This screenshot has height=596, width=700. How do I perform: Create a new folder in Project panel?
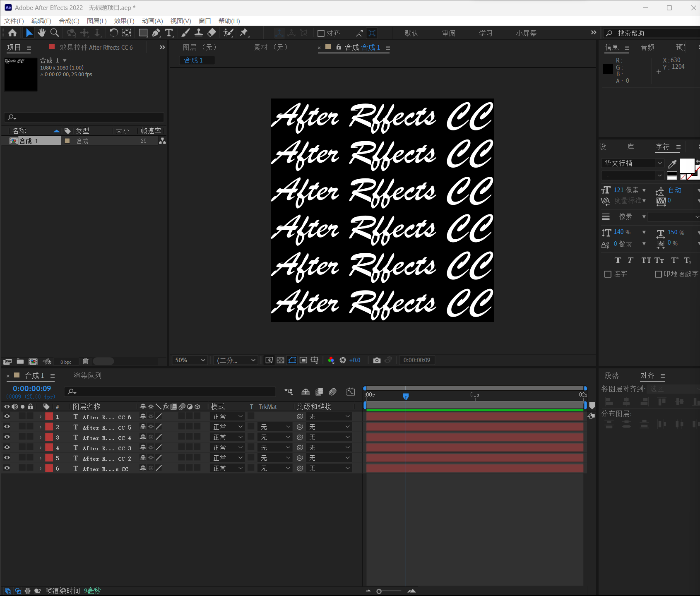click(x=20, y=361)
